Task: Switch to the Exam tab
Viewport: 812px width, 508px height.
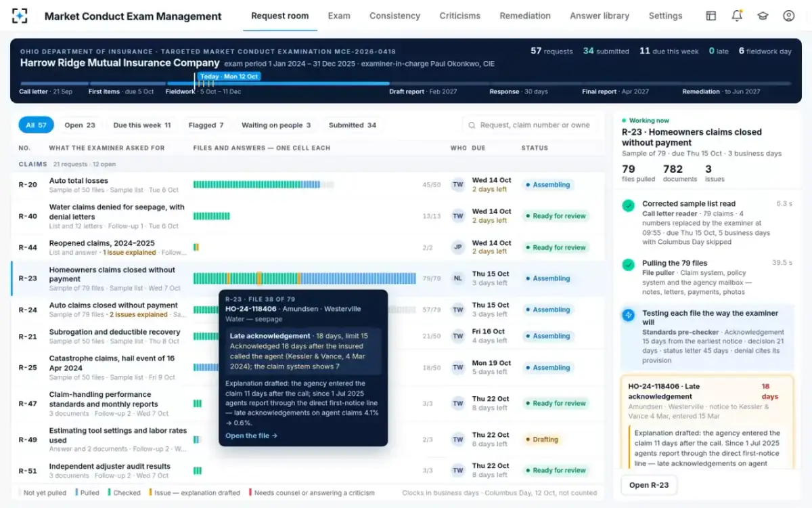Action: tap(339, 16)
